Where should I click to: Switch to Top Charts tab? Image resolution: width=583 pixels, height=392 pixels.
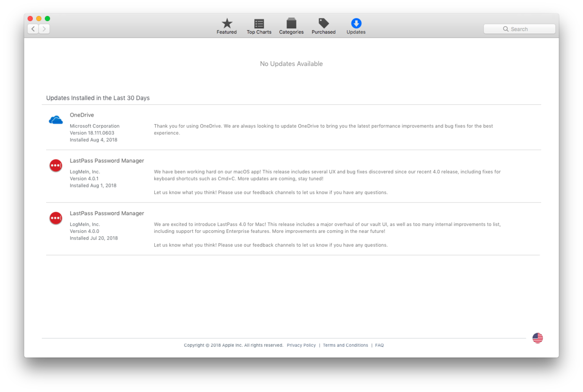click(259, 26)
